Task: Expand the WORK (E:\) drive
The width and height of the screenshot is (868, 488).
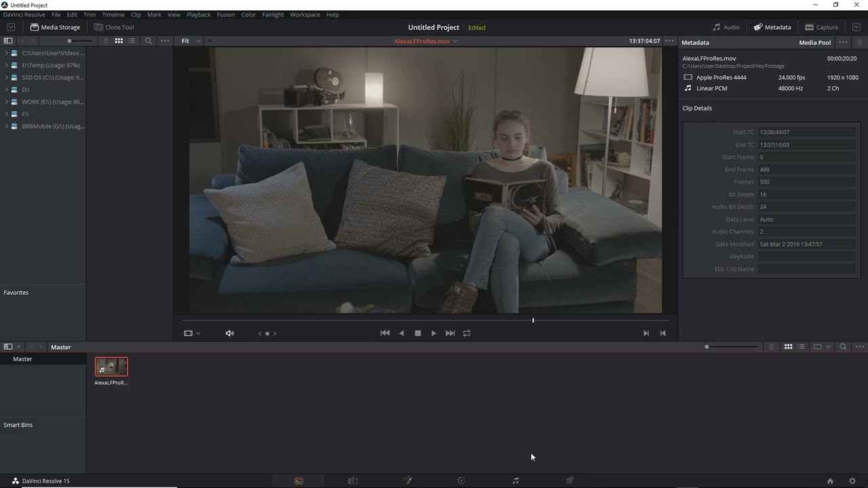Action: coord(6,102)
